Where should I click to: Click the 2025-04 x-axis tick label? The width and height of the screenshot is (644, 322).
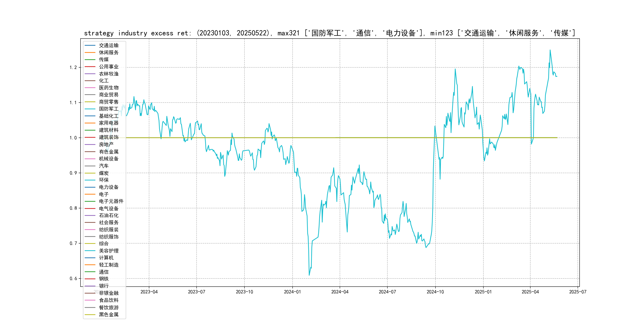pyautogui.click(x=530, y=292)
